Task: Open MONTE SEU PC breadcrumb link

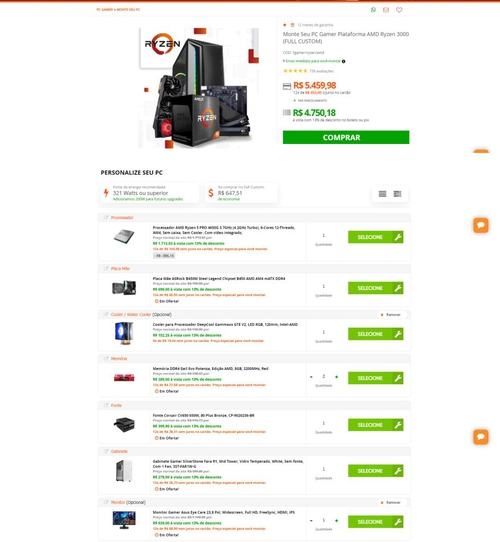Action: click(x=128, y=10)
